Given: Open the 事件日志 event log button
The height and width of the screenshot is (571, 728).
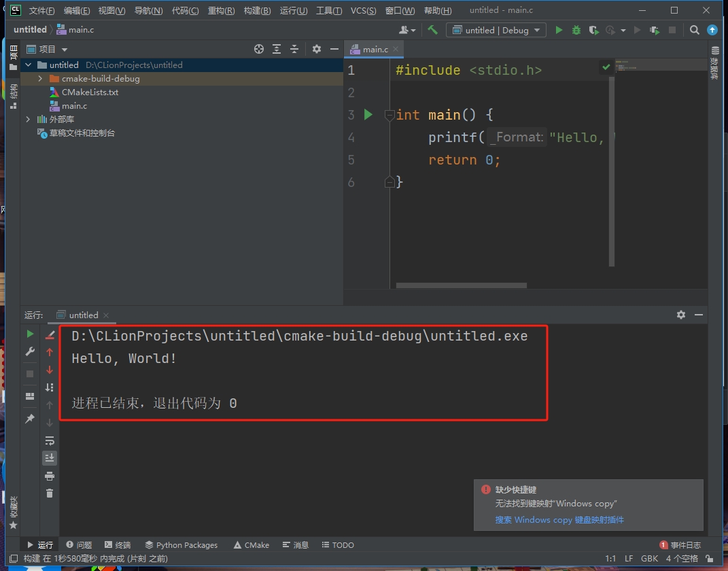Looking at the screenshot, I should tap(680, 545).
